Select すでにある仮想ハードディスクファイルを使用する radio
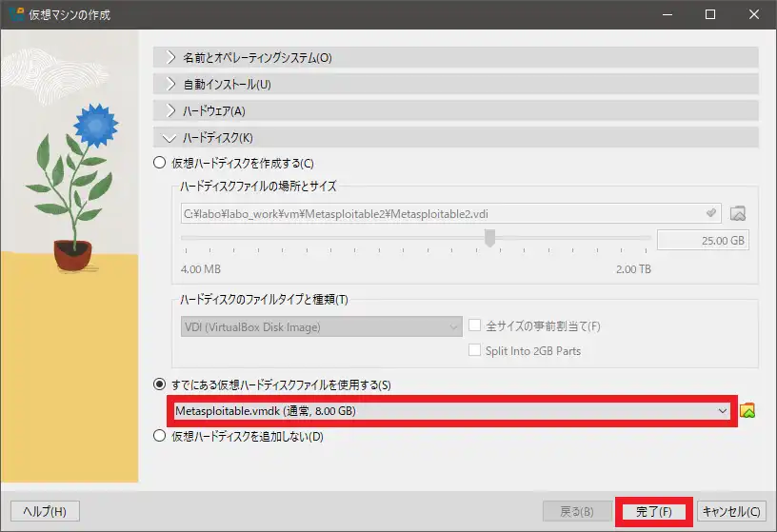Image resolution: width=777 pixels, height=532 pixels. click(x=160, y=384)
